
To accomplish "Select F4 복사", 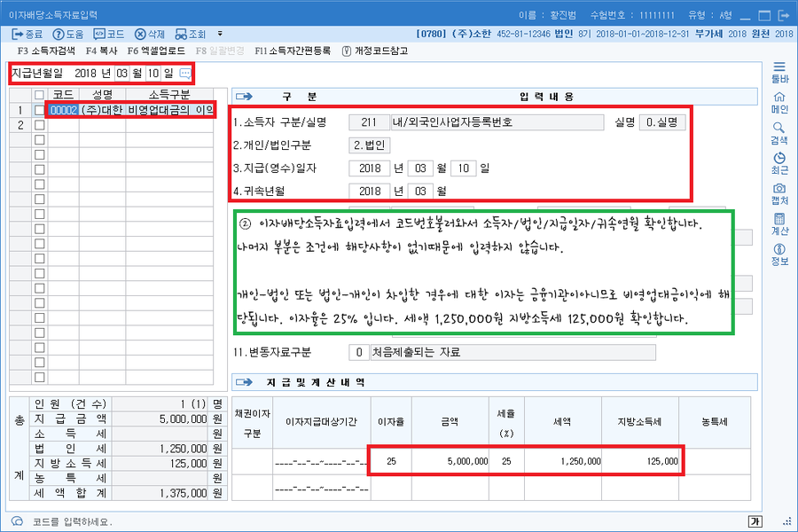I will 101,51.
